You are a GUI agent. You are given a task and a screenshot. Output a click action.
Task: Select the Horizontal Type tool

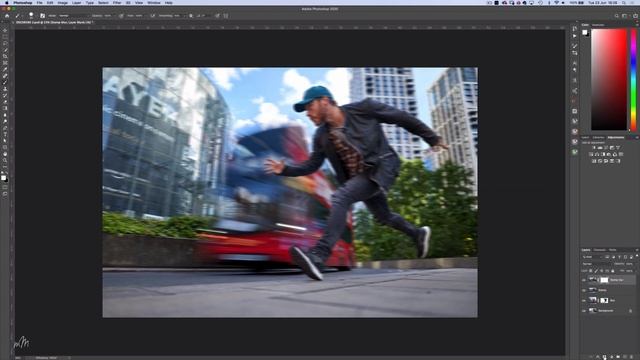[x=5, y=133]
